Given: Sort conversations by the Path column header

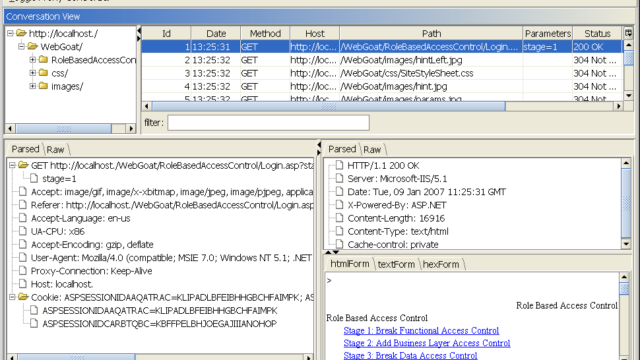Looking at the screenshot, I should coord(431,33).
